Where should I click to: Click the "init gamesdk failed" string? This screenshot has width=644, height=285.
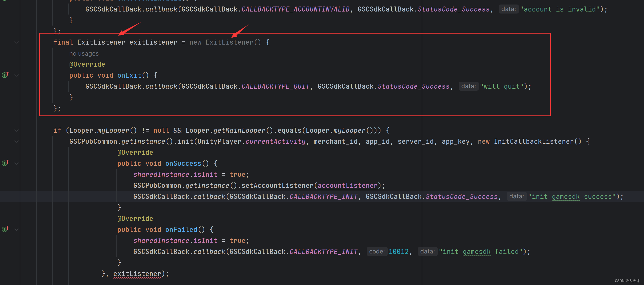481,252
